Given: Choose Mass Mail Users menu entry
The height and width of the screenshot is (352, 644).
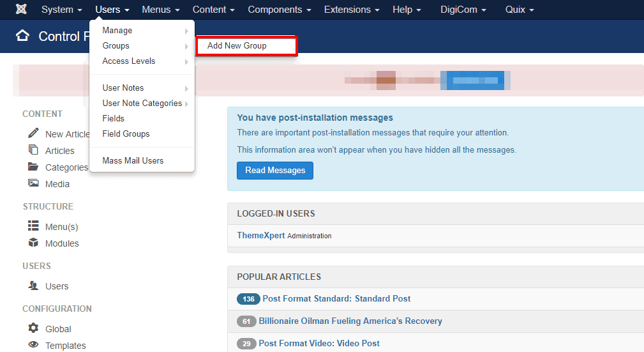Looking at the screenshot, I should (133, 160).
